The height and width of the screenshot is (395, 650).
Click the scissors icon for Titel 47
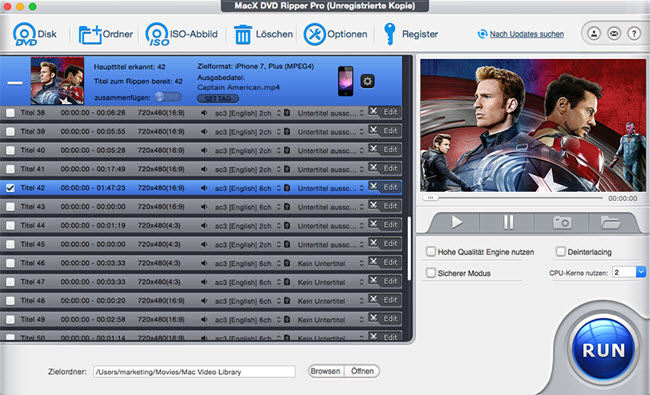click(374, 281)
